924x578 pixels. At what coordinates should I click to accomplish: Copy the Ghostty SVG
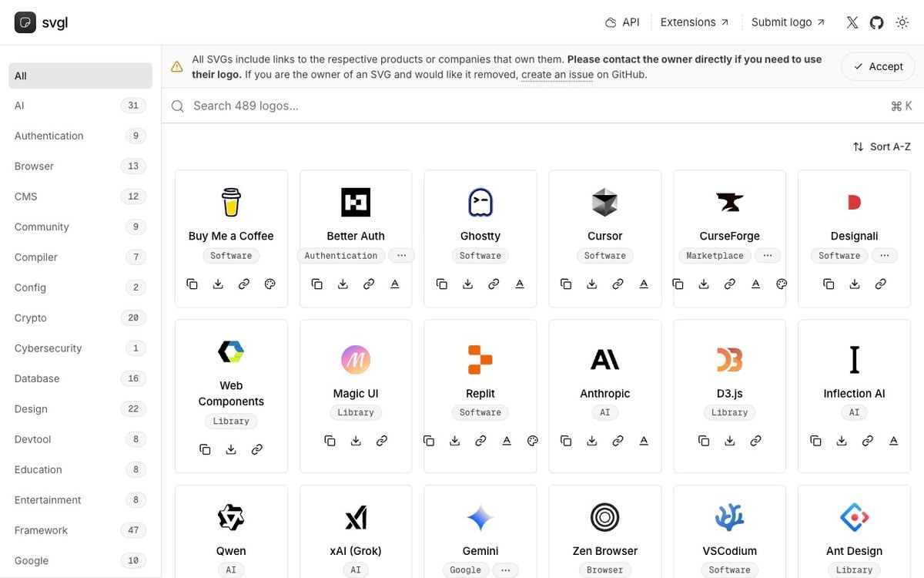(442, 284)
